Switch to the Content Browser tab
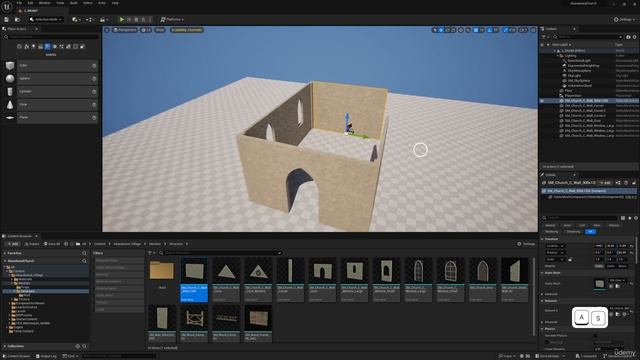640x360 pixels. (x=19, y=236)
